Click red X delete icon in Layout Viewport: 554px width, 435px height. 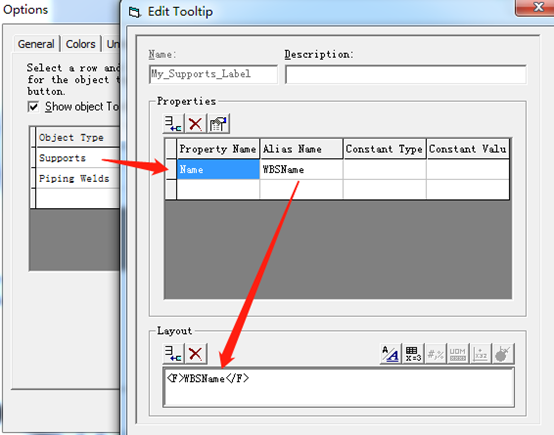point(195,353)
